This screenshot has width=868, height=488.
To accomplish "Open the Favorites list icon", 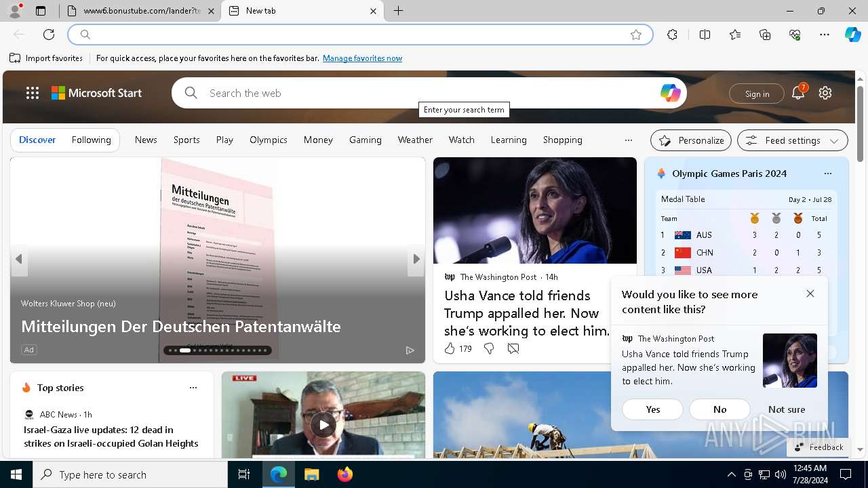I will coord(735,35).
